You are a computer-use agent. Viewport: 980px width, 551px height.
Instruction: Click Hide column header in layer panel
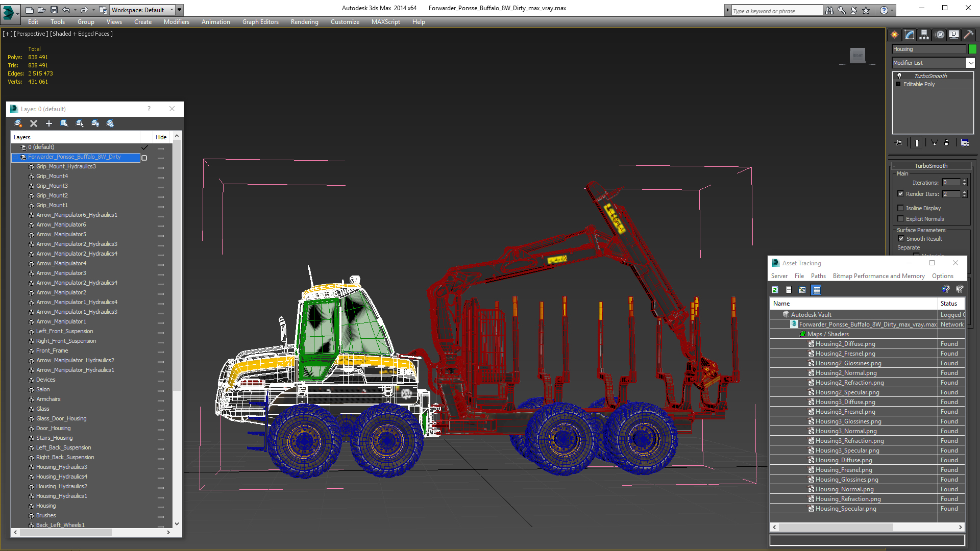pyautogui.click(x=161, y=137)
